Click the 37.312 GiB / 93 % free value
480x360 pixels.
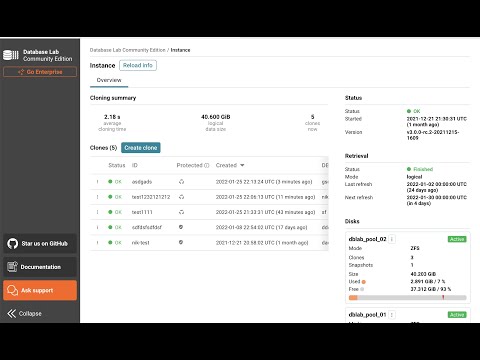click(431, 289)
